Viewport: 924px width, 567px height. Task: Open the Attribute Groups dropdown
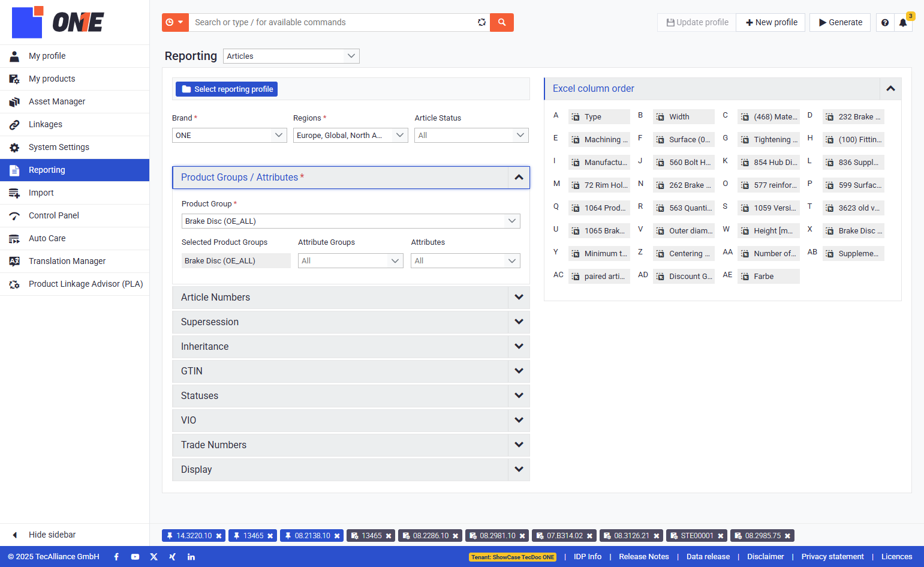(350, 260)
